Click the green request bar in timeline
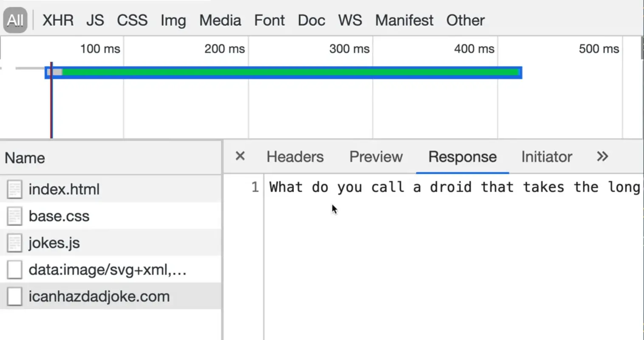644x340 pixels. (289, 72)
